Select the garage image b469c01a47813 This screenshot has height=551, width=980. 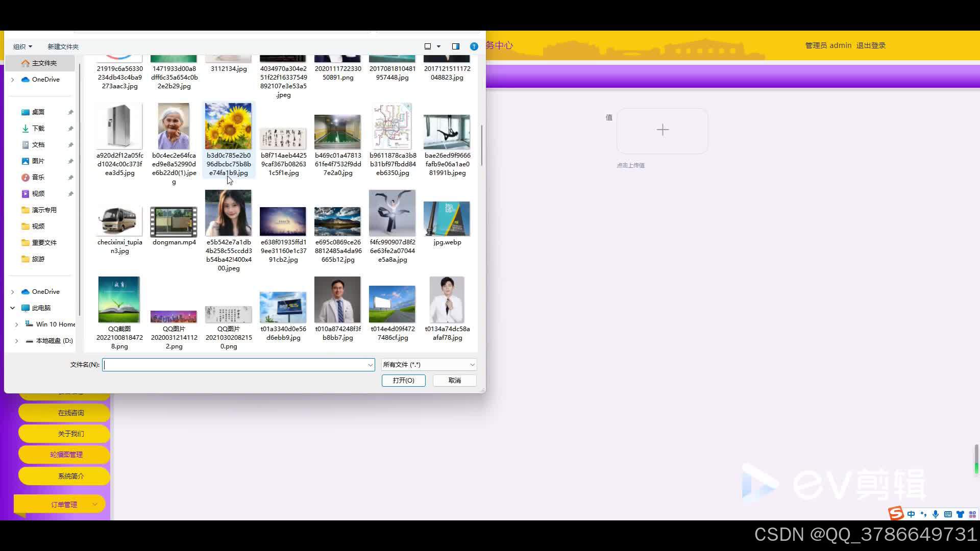tap(338, 145)
